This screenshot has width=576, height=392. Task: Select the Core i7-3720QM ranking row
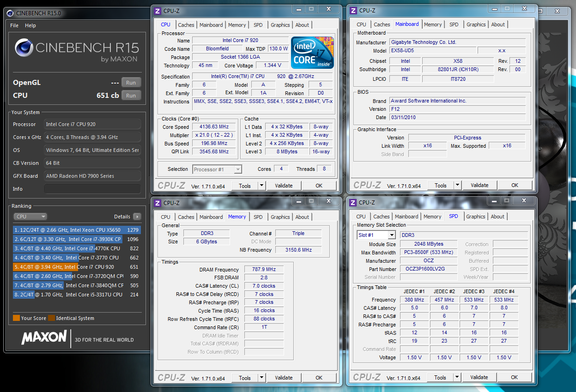(77, 276)
